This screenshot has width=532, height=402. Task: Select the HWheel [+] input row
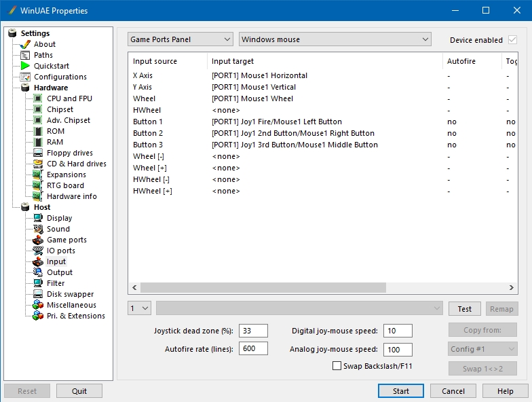click(323, 191)
